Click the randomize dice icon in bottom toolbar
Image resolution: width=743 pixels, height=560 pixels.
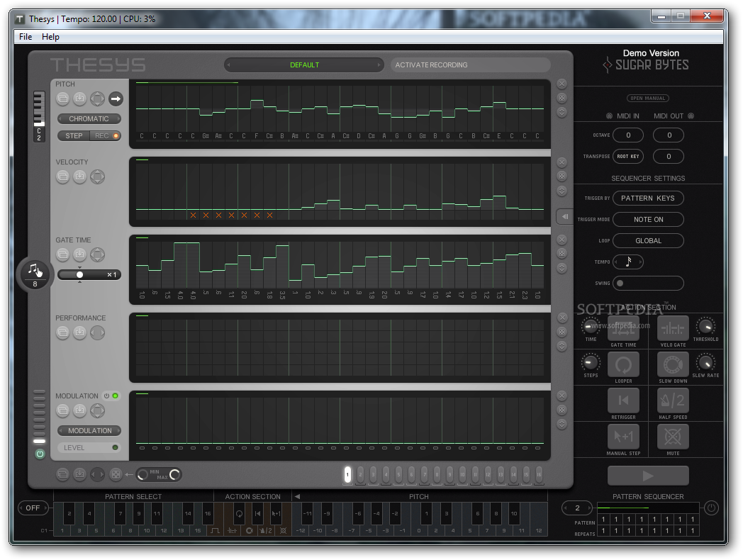pos(116,474)
